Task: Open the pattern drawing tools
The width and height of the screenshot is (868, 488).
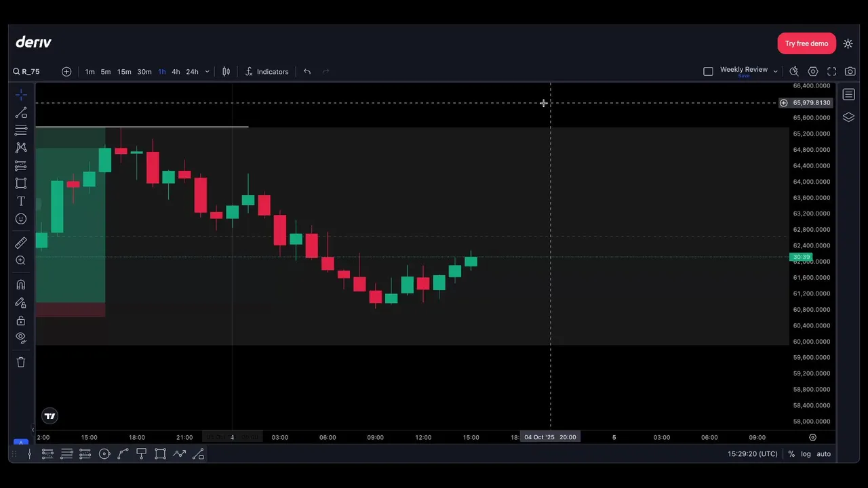Action: [x=21, y=148]
